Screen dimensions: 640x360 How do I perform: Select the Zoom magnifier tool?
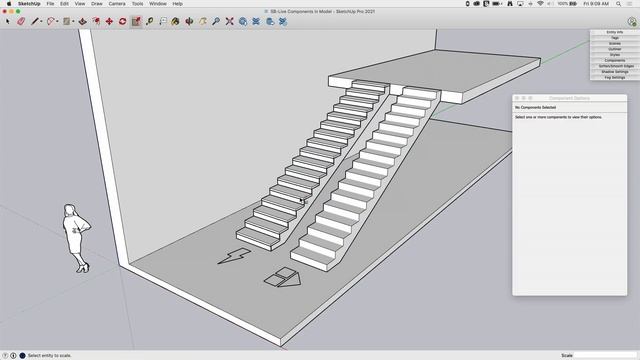[x=216, y=21]
